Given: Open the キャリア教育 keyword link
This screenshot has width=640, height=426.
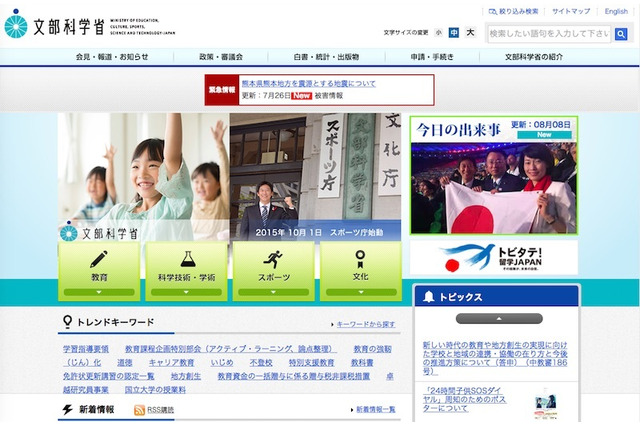Looking at the screenshot, I should [171, 363].
